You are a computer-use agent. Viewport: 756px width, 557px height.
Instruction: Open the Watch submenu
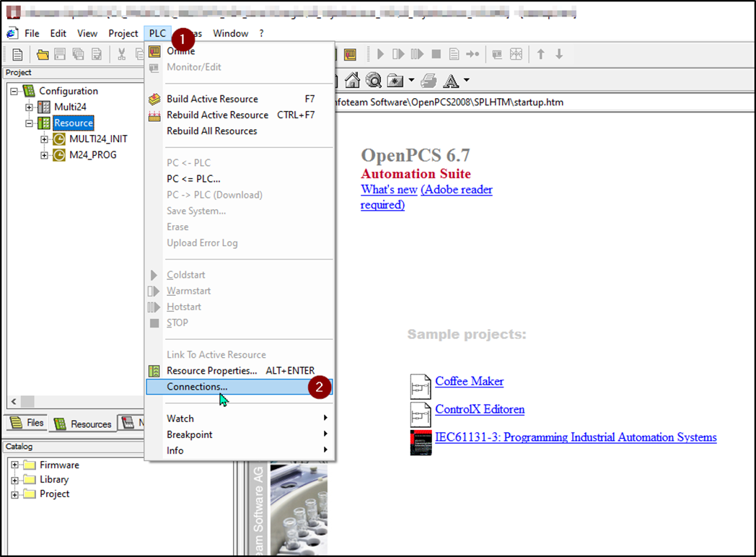click(x=239, y=418)
